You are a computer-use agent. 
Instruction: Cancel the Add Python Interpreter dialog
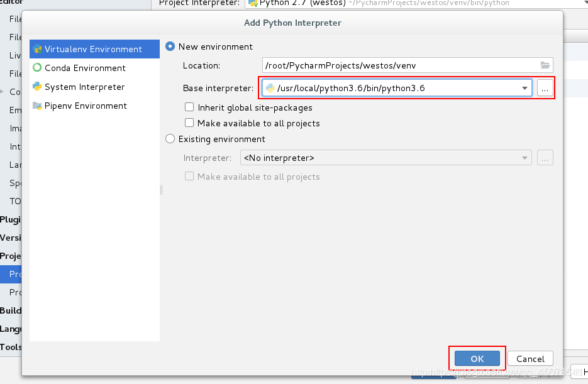pyautogui.click(x=530, y=358)
